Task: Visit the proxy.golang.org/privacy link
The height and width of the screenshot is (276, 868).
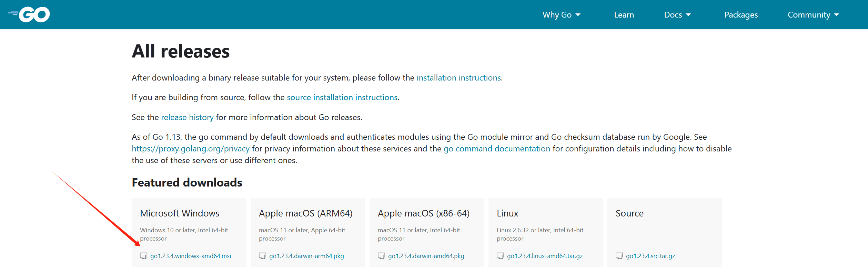Action: coord(191,149)
